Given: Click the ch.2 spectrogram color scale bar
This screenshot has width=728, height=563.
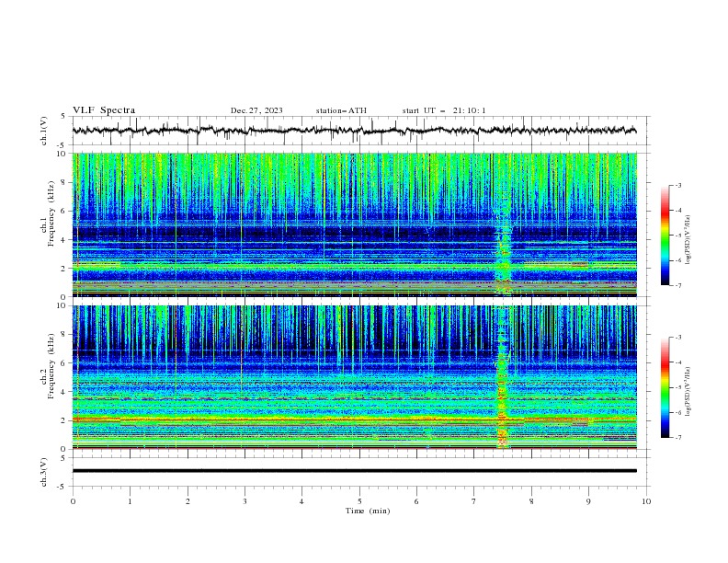Looking at the screenshot, I should pyautogui.click(x=665, y=387).
